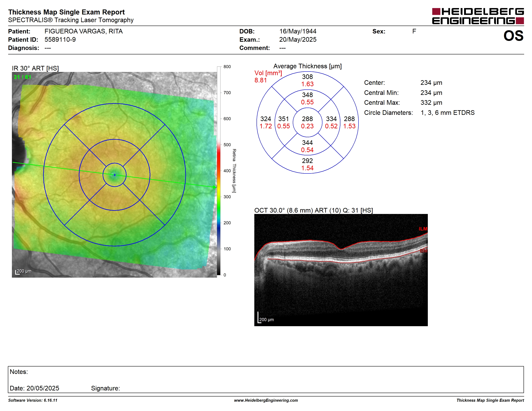
Task: Click the Signature field
Action: click(105, 388)
